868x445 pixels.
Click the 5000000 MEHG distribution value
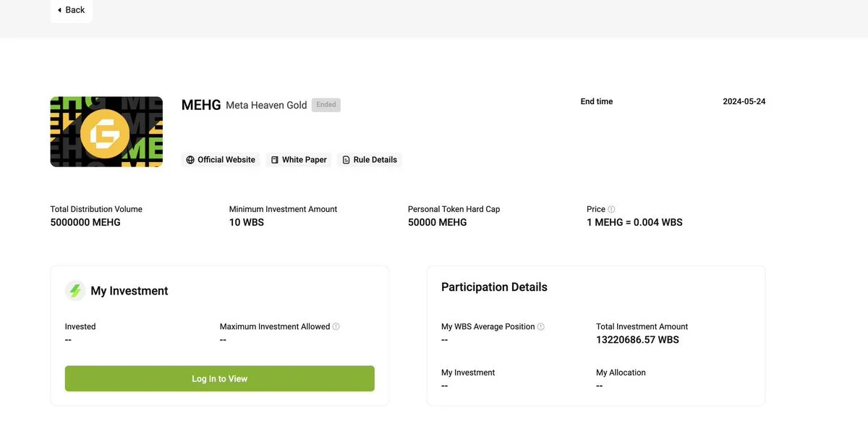85,223
